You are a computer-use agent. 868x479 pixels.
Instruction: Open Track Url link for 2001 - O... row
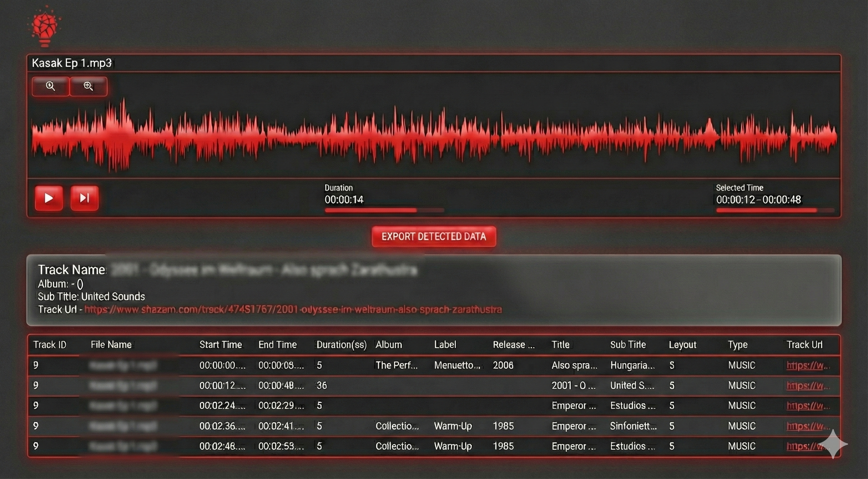[807, 386]
